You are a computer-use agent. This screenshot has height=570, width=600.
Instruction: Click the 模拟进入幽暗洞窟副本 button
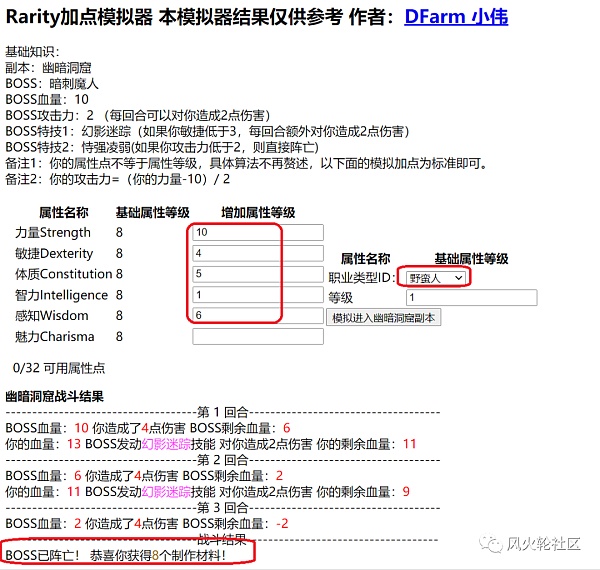coord(384,317)
